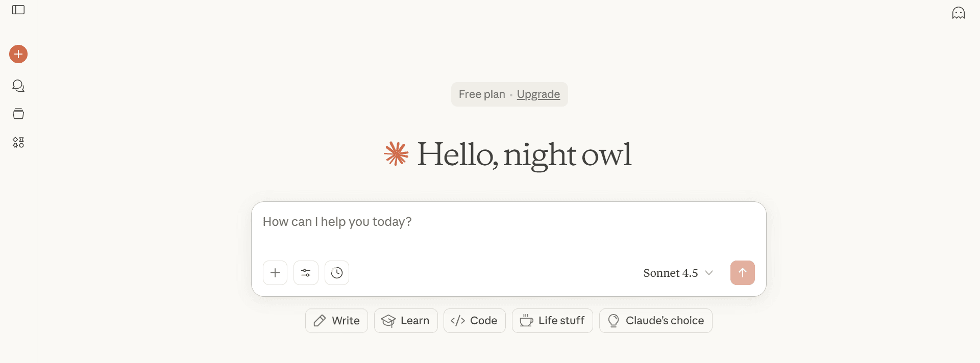Toggle the sidebar panel open
Viewport: 980px width, 363px height.
point(18,10)
